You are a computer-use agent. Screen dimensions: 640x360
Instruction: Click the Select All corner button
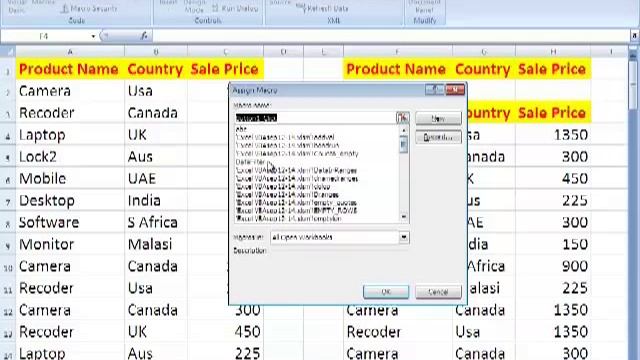click(x=8, y=51)
